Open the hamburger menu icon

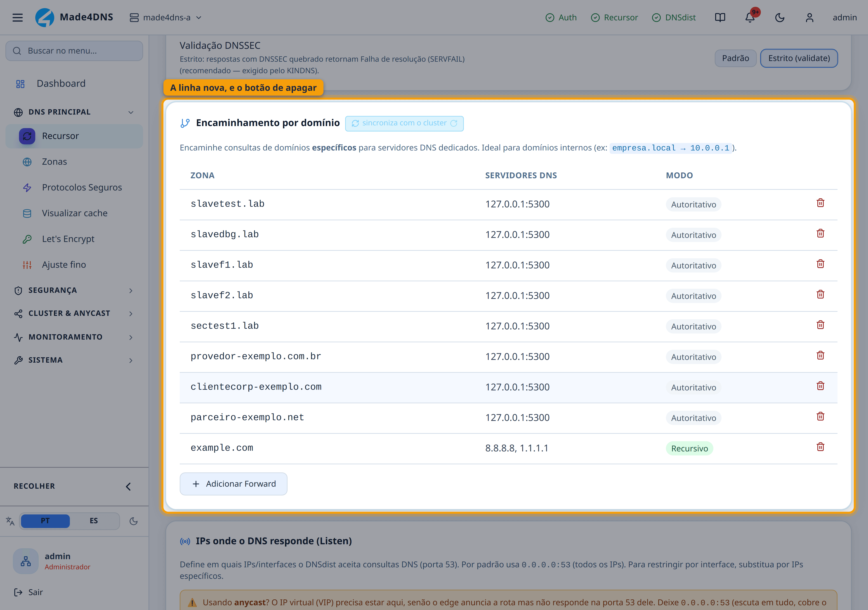[x=17, y=17]
